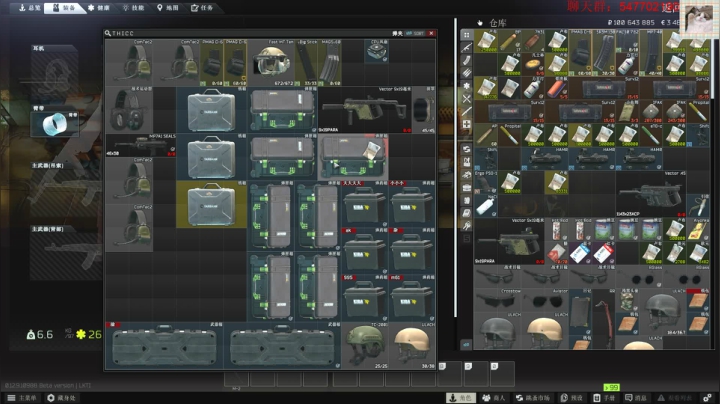
Task: Click the empty 耳机 headset slot
Action: pos(55,73)
